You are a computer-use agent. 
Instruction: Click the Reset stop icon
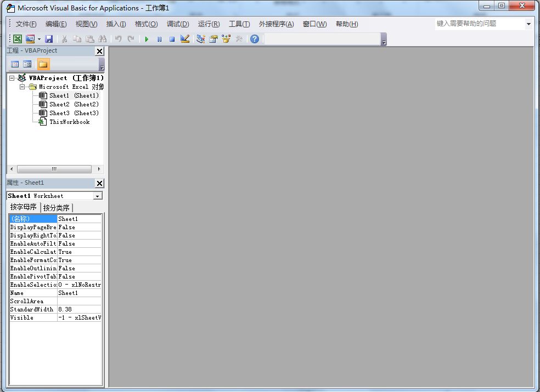pos(172,39)
